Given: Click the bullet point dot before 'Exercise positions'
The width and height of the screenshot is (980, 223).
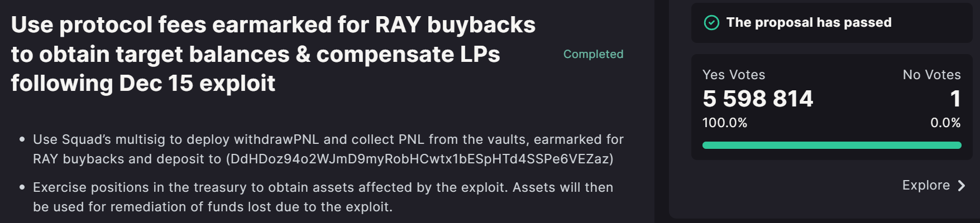Looking at the screenshot, I should pos(22,187).
